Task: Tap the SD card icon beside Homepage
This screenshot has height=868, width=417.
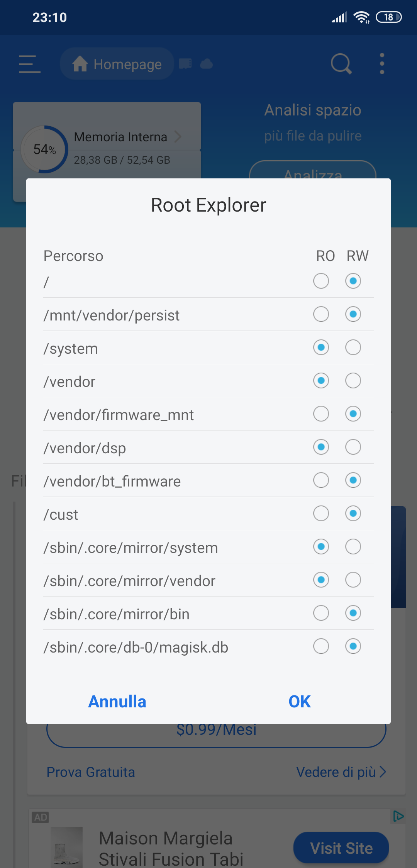Action: [185, 64]
